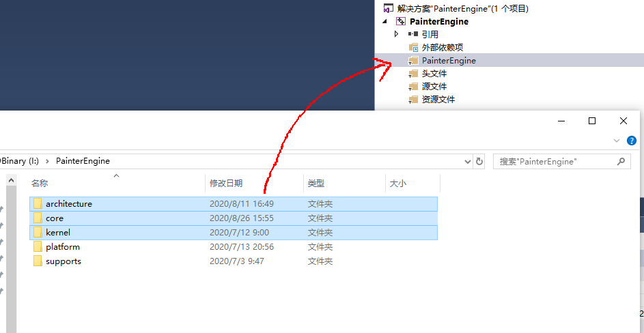Click the 源文件 filter folder icon
This screenshot has height=333, width=644.
(x=413, y=87)
